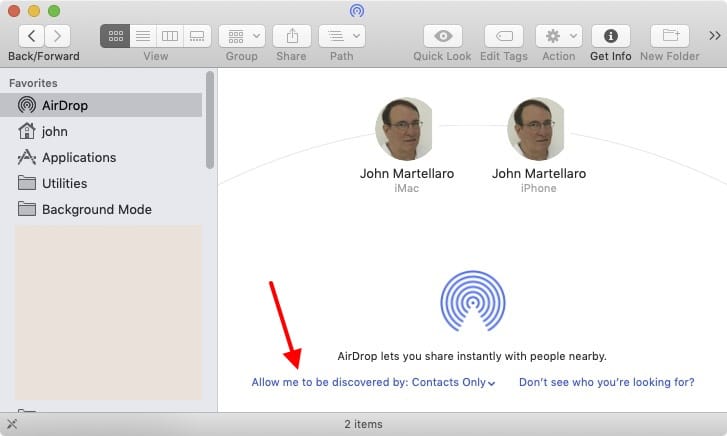Select AirDrop in the sidebar

[x=101, y=105]
